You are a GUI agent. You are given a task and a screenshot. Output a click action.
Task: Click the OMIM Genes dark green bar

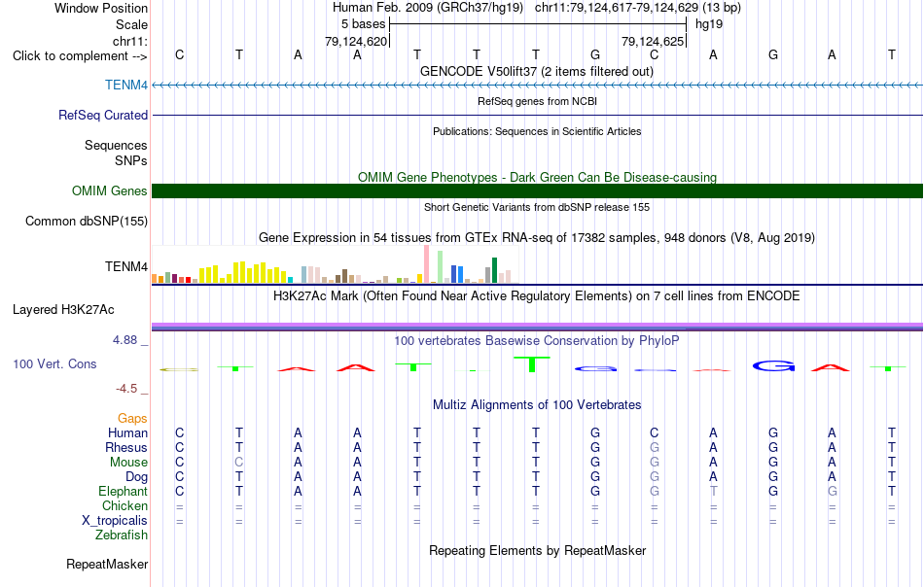tap(537, 190)
